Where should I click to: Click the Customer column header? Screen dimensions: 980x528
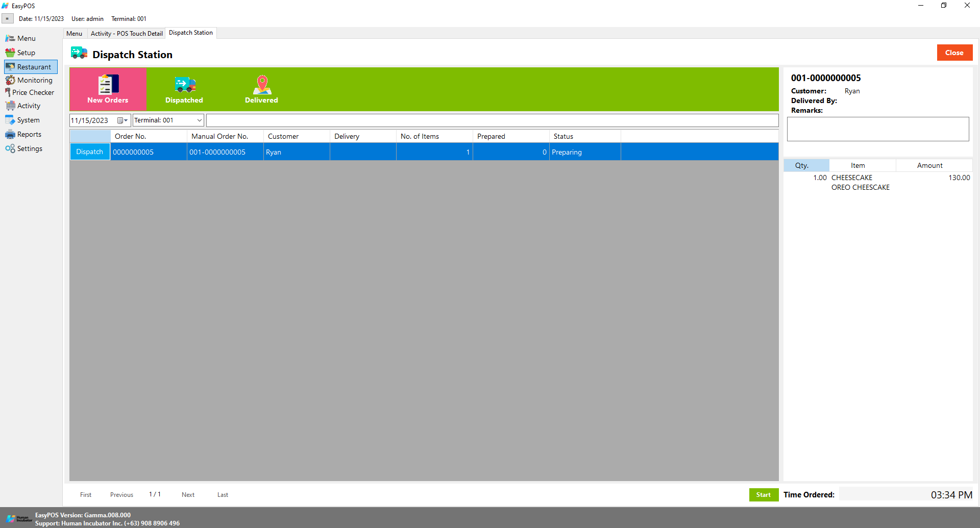(x=297, y=136)
